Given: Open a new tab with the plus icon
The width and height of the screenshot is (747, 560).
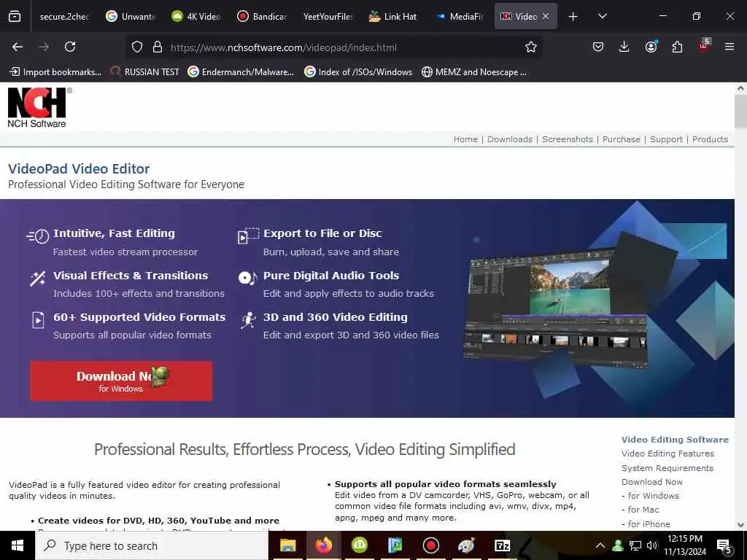Looking at the screenshot, I should [573, 17].
